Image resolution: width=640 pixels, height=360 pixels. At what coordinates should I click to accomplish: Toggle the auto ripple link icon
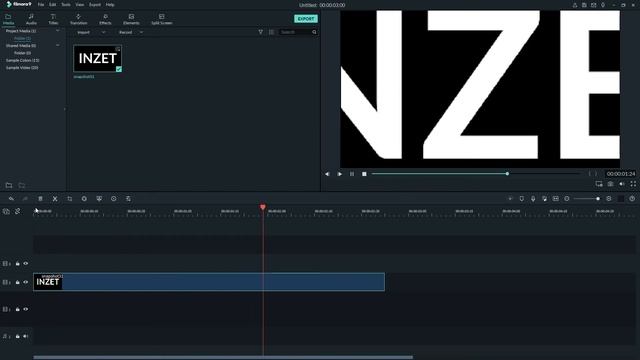18,211
